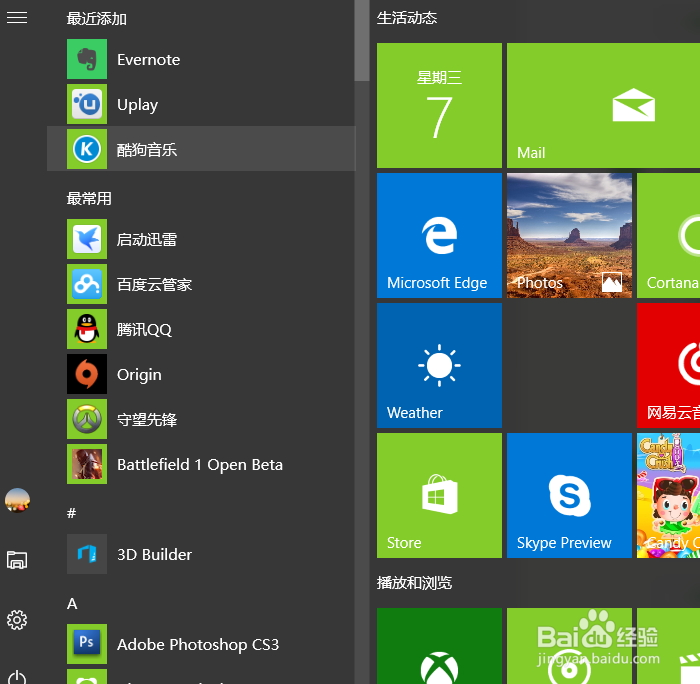The image size is (700, 684).
Task: Launch the Skype Preview tile
Action: click(x=569, y=495)
